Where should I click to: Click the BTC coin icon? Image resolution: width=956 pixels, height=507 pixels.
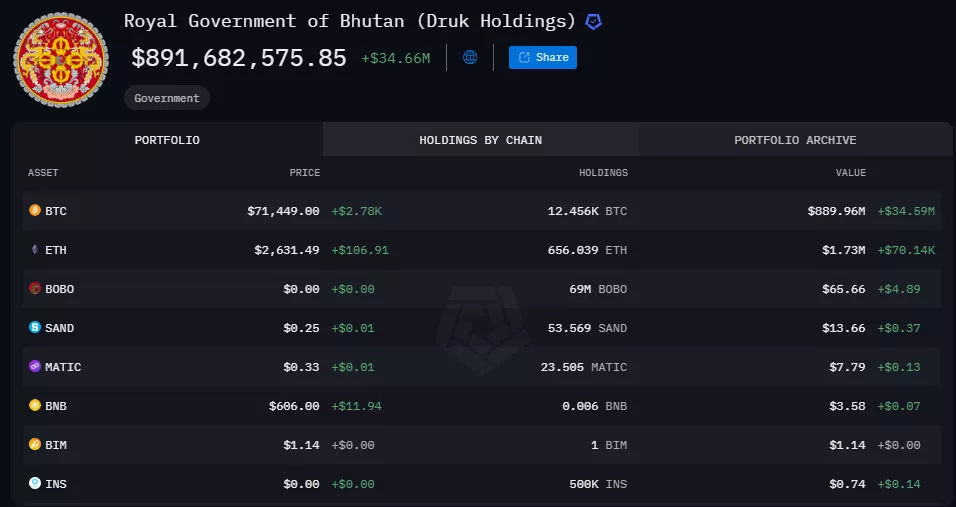(x=35, y=211)
